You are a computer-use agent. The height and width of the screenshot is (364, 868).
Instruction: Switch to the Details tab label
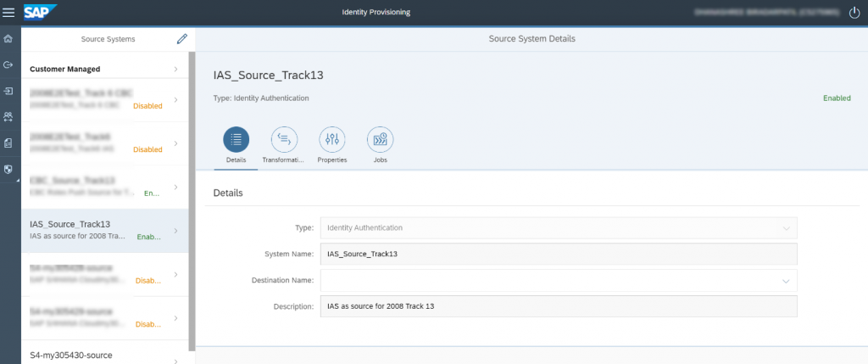[x=236, y=160]
